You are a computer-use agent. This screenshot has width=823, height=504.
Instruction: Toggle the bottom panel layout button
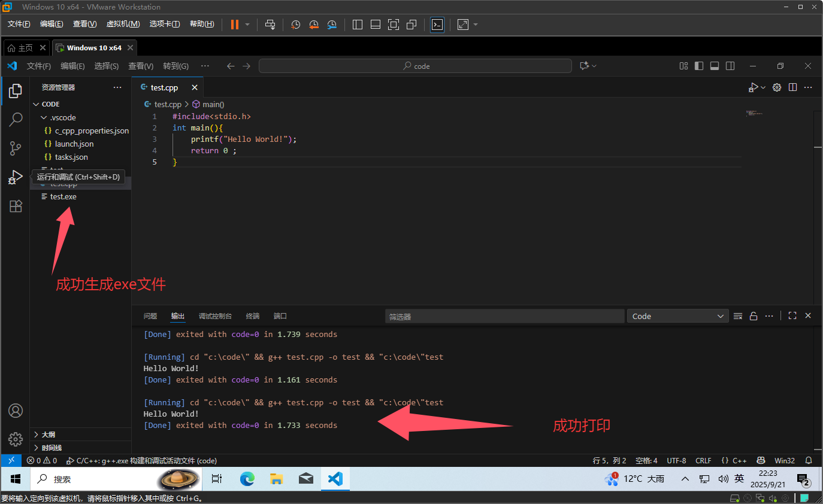coord(714,66)
